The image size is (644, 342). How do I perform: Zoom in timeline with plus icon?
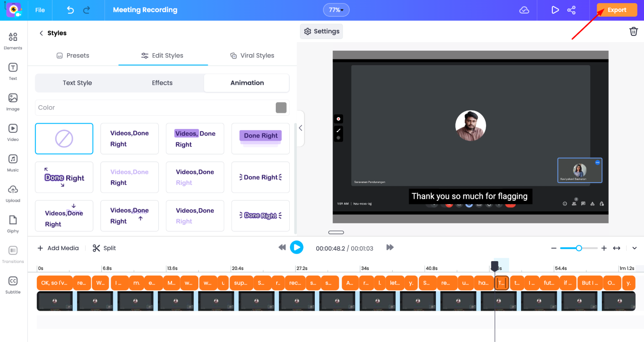(604, 248)
